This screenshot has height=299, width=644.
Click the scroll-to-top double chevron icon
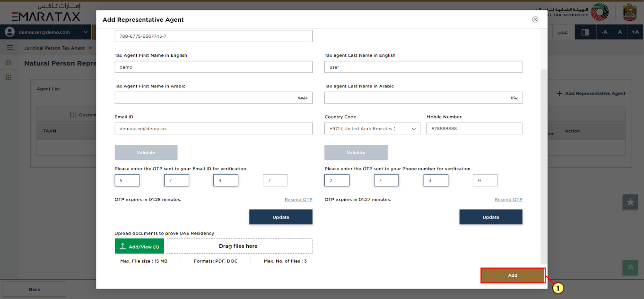[x=630, y=267]
